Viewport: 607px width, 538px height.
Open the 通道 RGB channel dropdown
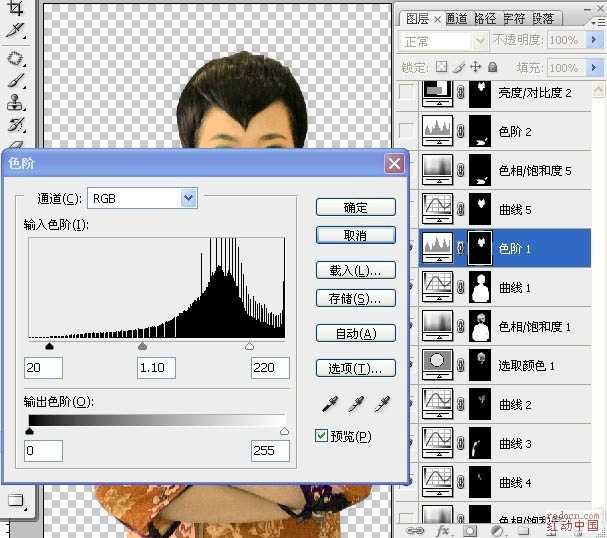click(142, 198)
